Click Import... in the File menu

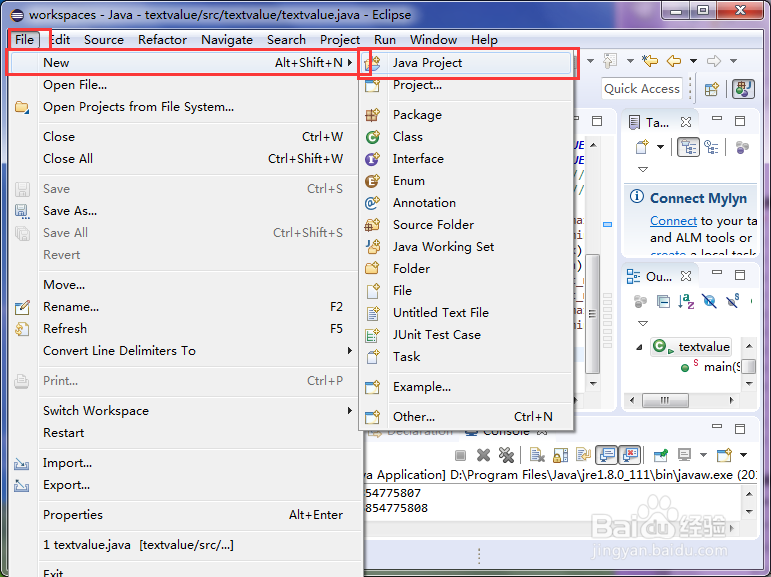pos(184,463)
